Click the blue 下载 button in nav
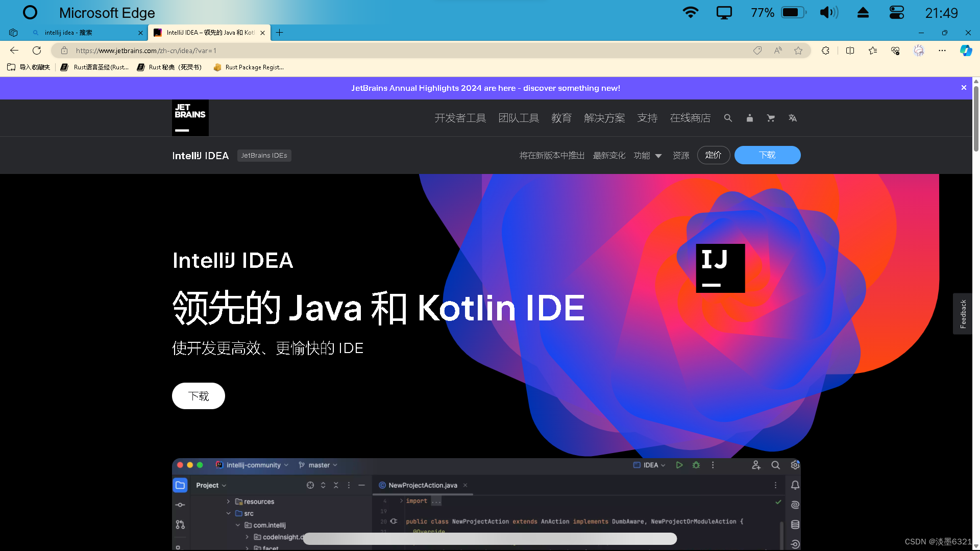980x551 pixels. click(767, 155)
